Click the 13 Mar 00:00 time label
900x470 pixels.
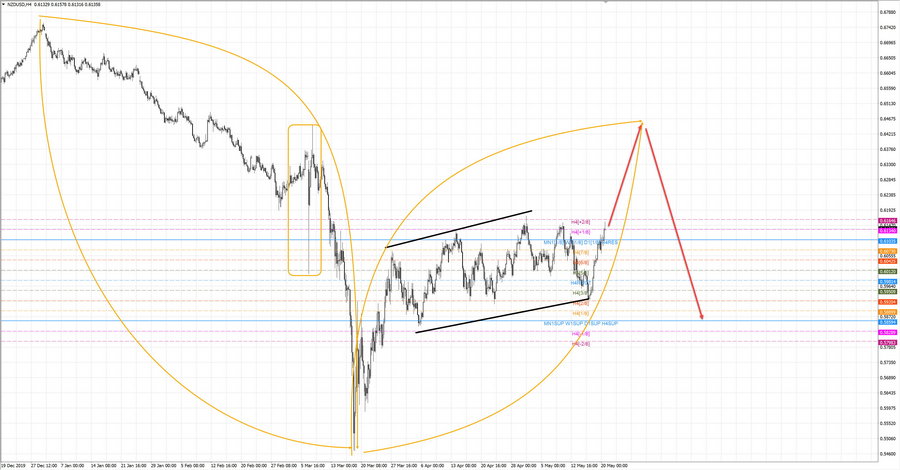click(x=343, y=466)
